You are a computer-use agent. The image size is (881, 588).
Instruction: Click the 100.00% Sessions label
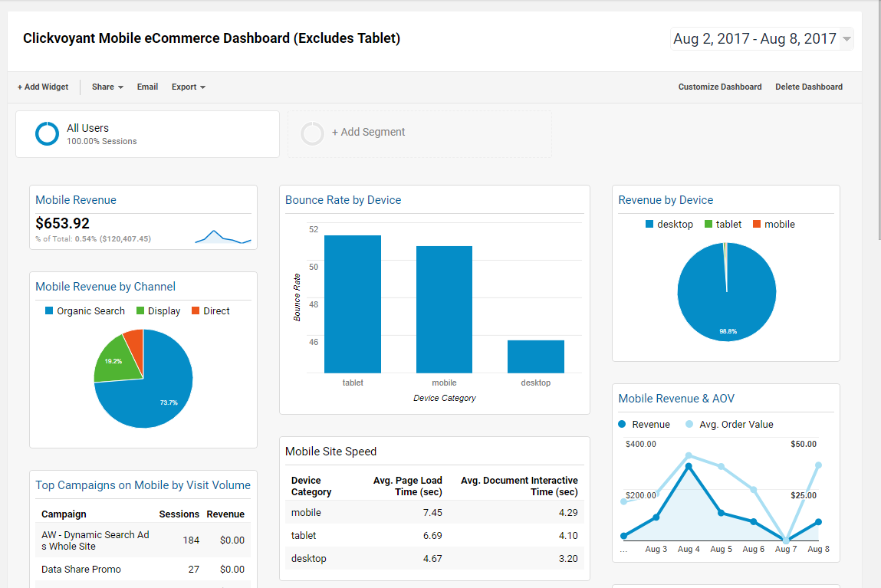[x=102, y=142]
